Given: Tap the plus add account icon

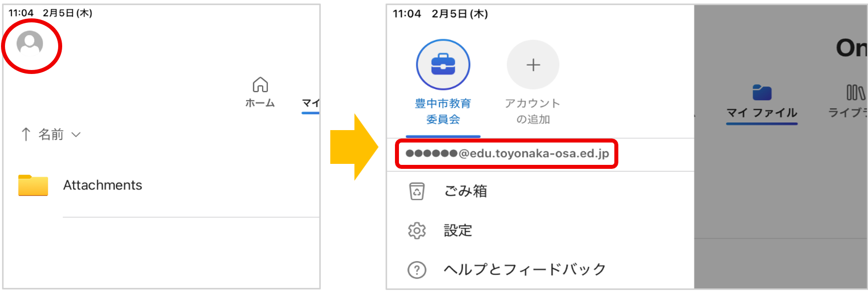Looking at the screenshot, I should pos(533,65).
